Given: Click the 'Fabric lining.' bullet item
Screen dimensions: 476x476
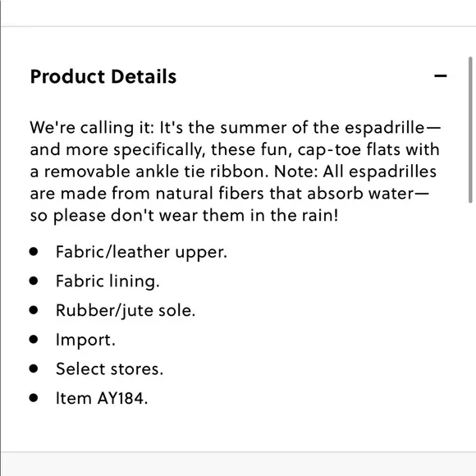Looking at the screenshot, I should click(x=108, y=281).
